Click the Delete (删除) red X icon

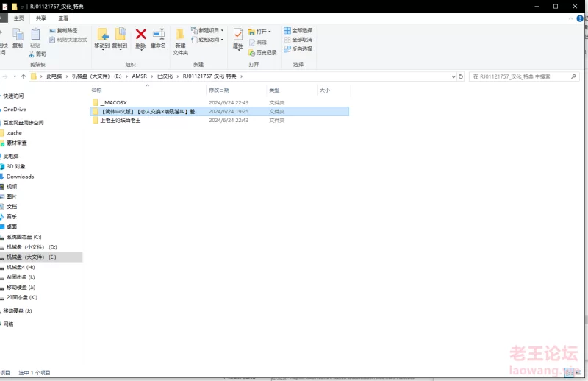(x=140, y=36)
